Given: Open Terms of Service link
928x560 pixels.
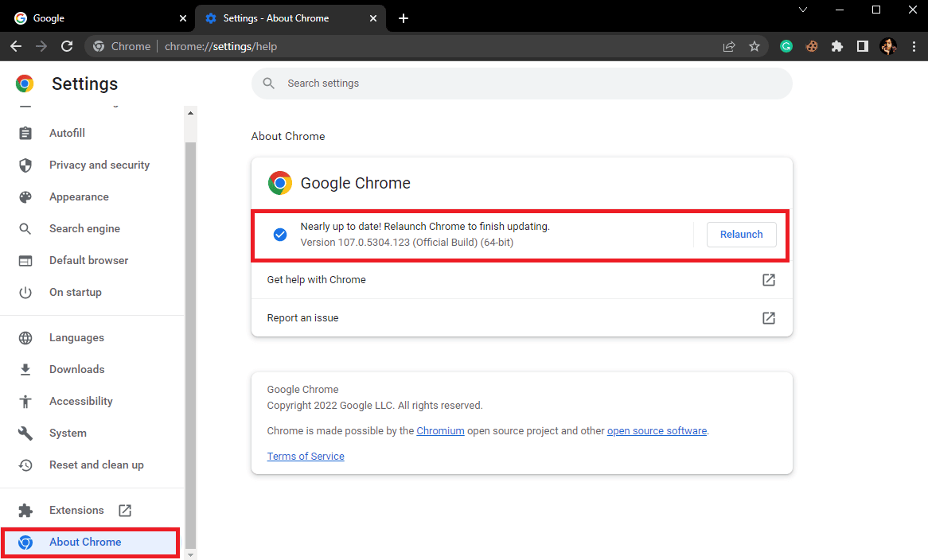Looking at the screenshot, I should 306,457.
